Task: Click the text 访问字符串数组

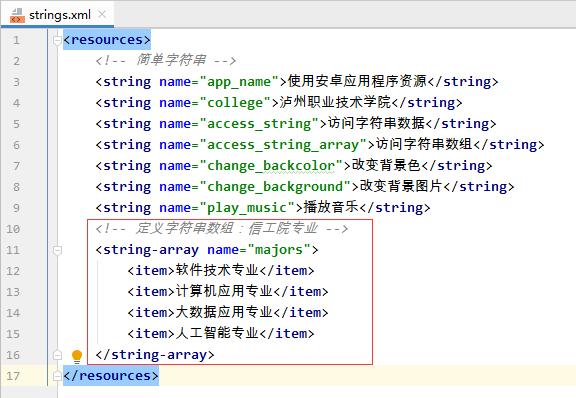Action: 424,144
